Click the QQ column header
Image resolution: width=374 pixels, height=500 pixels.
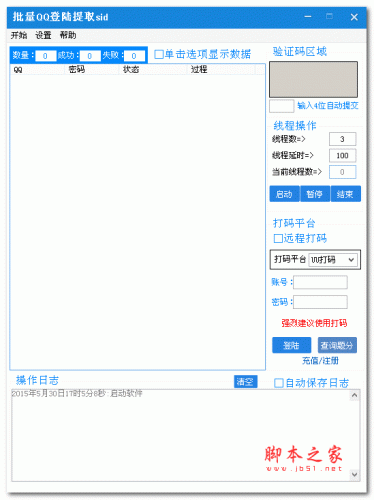37,69
